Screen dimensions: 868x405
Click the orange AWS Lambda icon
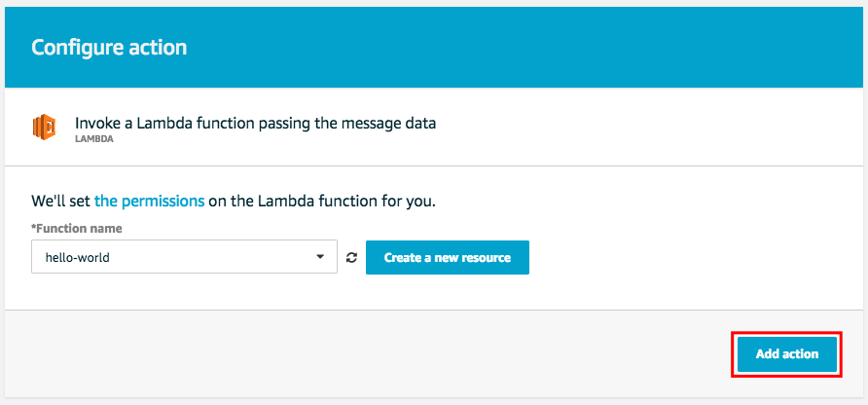click(x=45, y=128)
